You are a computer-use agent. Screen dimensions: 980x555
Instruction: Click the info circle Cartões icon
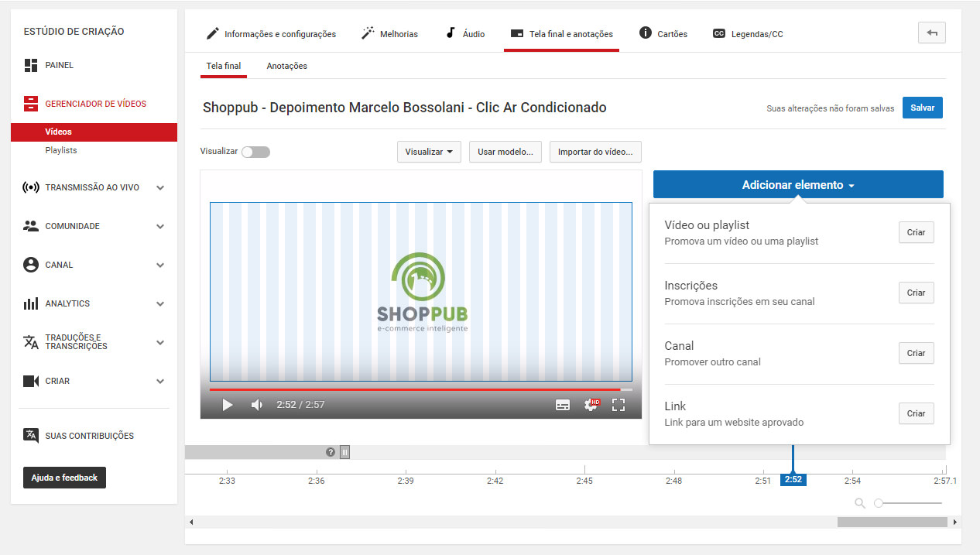coord(645,33)
